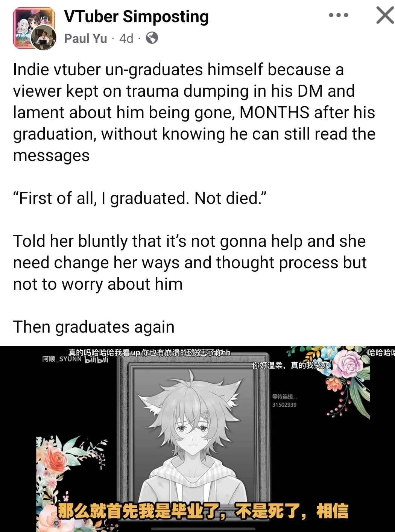Open Paul Yu's profile name link
395x532 pixels.
[x=85, y=38]
